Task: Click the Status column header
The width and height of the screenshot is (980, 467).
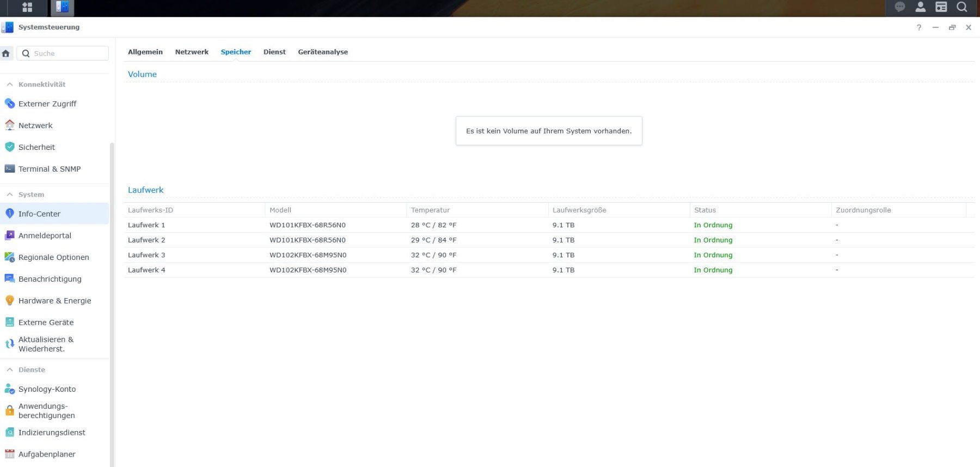Action: coord(760,210)
